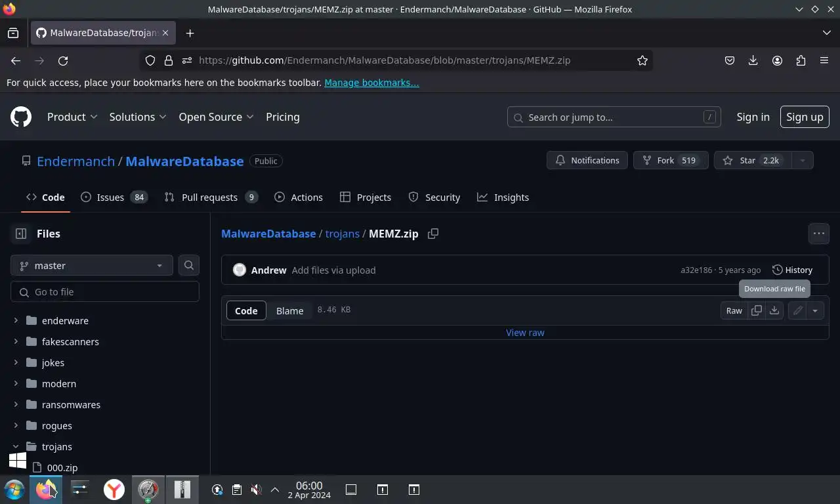The width and height of the screenshot is (840, 504).
Task: Open the Yandex browser taskbar icon
Action: [114, 490]
